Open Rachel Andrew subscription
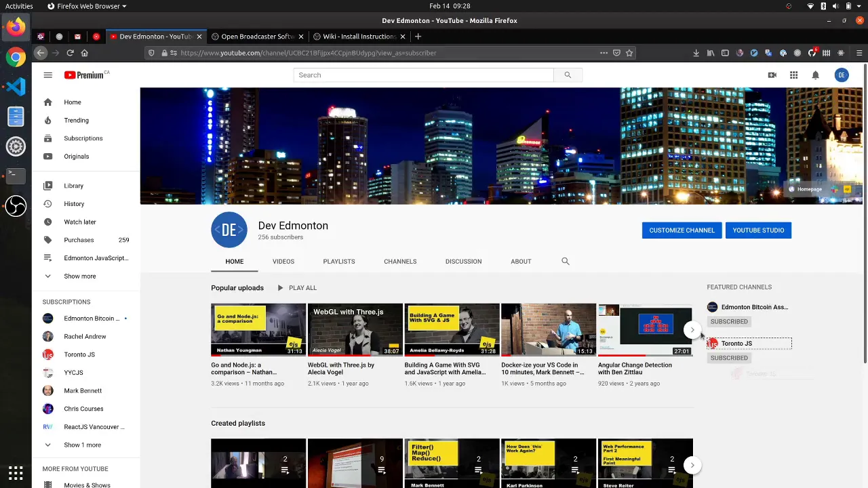Viewport: 868px width, 488px height. (x=86, y=337)
